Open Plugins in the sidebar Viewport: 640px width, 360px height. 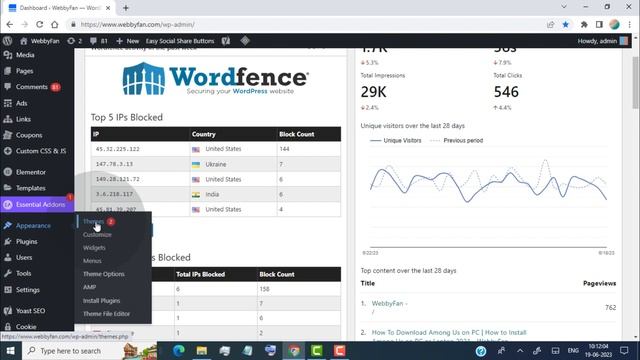[26, 242]
